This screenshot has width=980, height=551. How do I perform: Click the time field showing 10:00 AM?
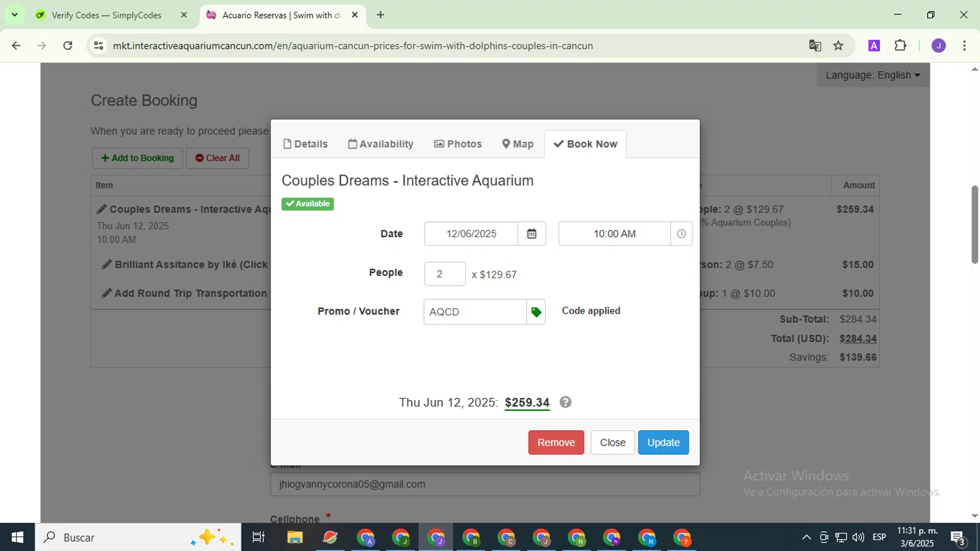(615, 234)
